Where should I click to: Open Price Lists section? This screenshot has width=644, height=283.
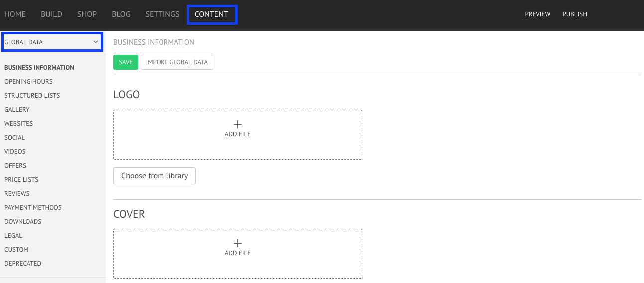21,180
